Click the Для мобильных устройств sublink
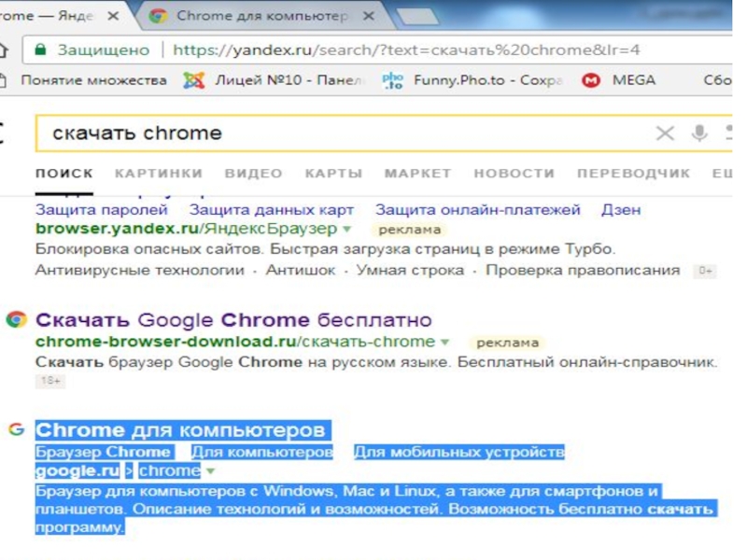The image size is (747, 560). (x=458, y=453)
